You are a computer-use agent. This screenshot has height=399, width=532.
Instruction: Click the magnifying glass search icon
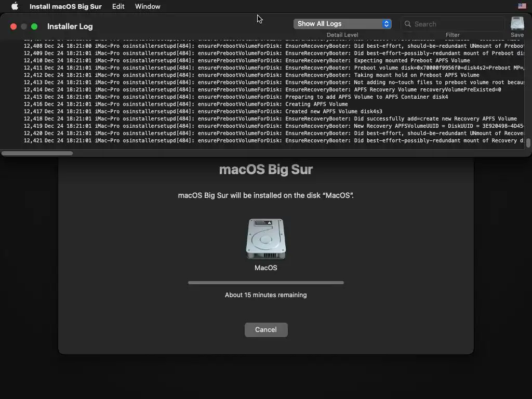tap(408, 24)
